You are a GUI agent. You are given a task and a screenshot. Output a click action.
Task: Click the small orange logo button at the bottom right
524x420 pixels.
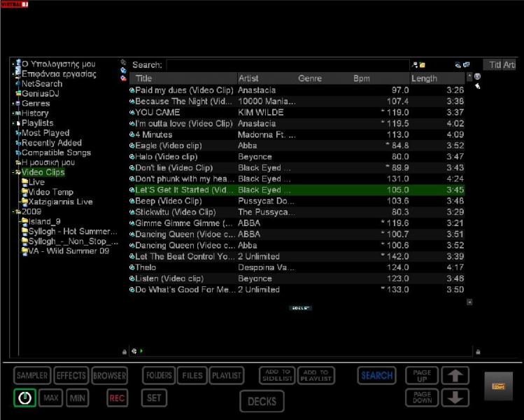click(x=498, y=386)
